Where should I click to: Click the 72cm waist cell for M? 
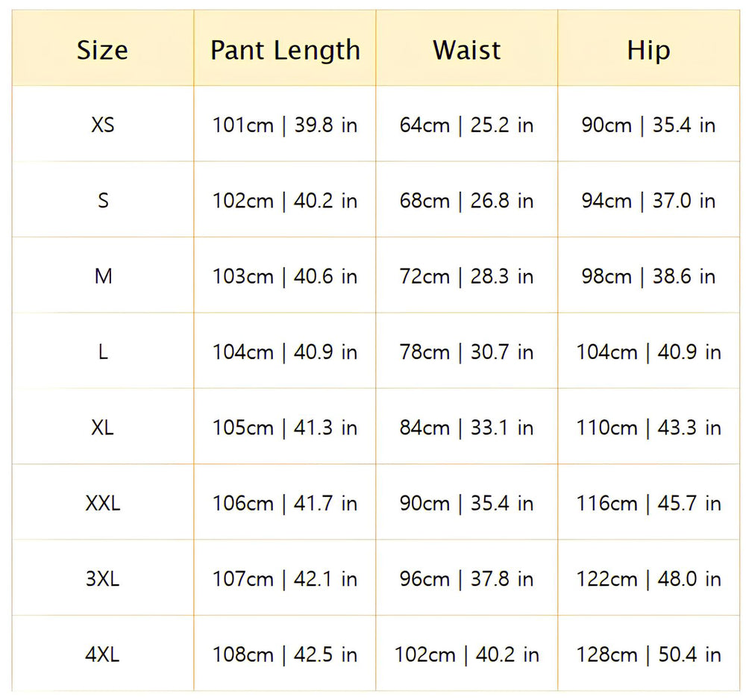click(467, 276)
